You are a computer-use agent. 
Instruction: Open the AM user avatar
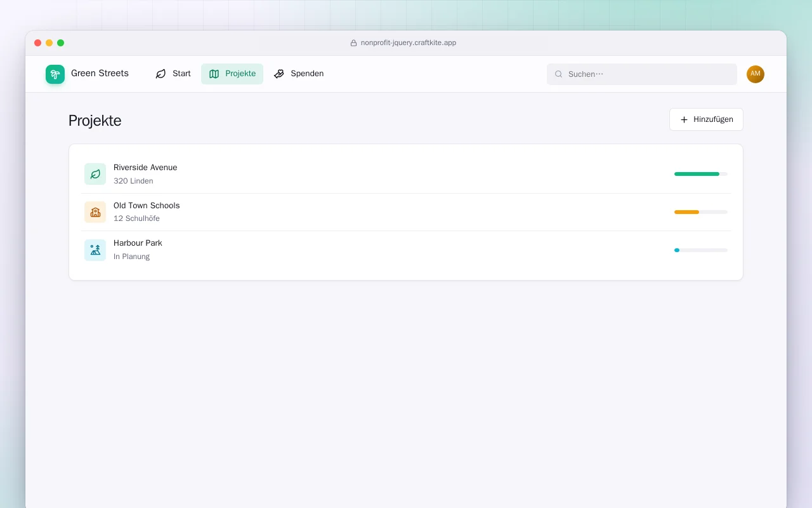pos(756,74)
